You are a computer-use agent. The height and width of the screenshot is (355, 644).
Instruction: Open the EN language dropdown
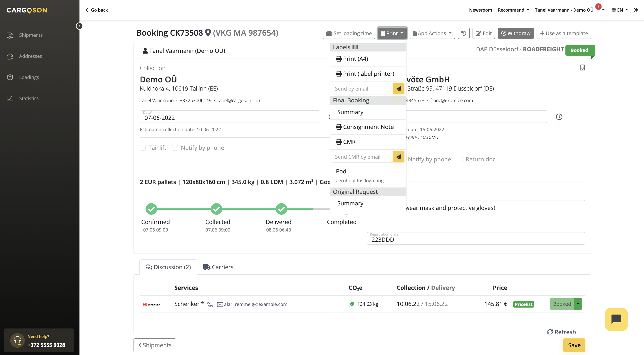pyautogui.click(x=620, y=10)
